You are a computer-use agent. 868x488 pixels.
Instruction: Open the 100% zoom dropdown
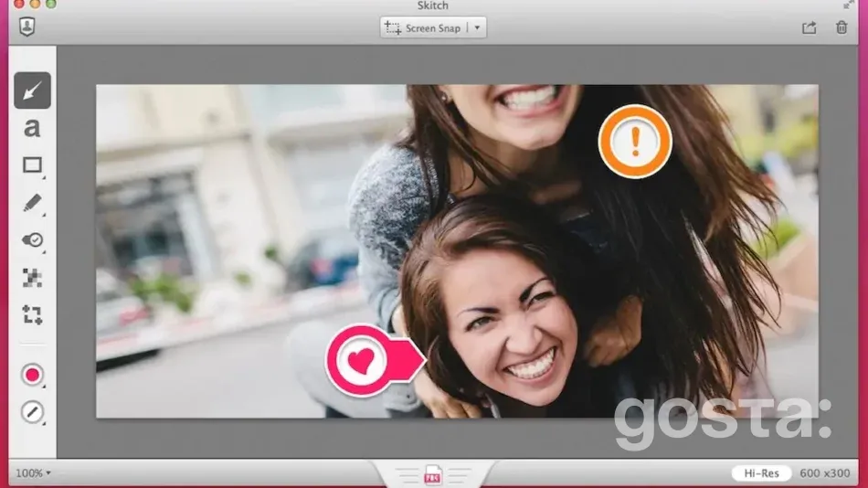(x=33, y=473)
